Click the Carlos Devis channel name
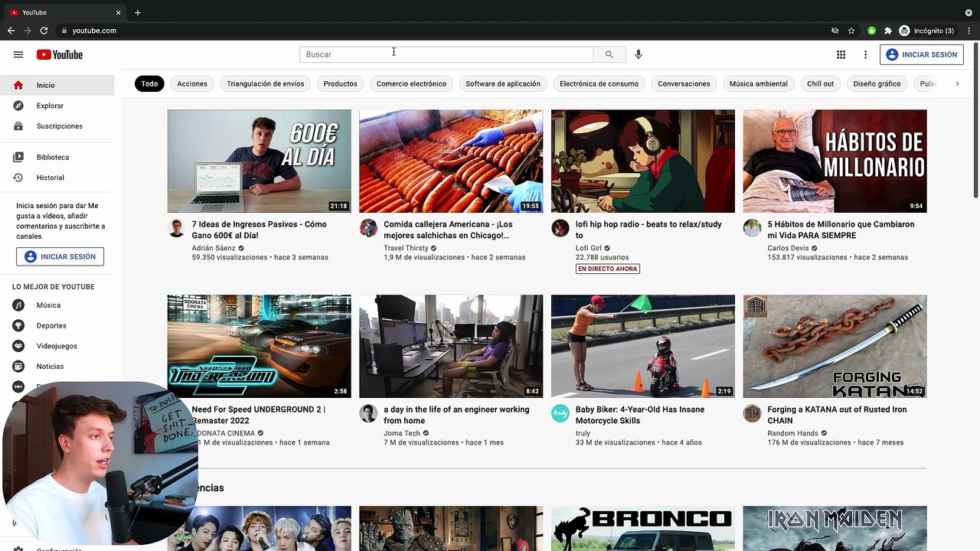Image resolution: width=980 pixels, height=551 pixels. (788, 248)
